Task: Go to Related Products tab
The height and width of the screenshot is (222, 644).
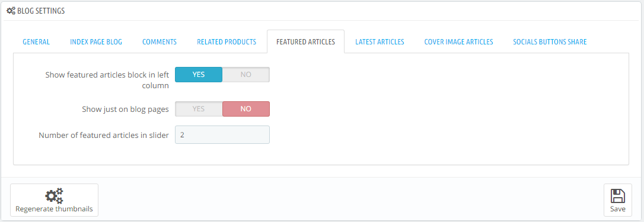Action: click(x=227, y=42)
